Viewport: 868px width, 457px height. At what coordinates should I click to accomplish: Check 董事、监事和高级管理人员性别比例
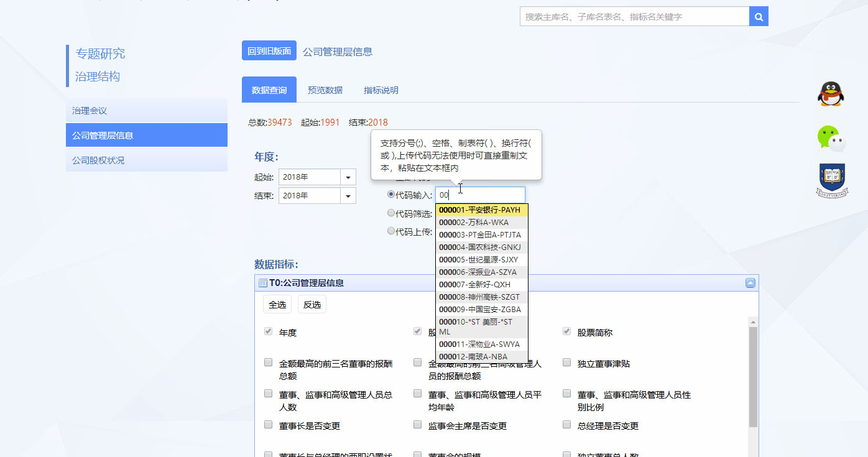tap(566, 394)
